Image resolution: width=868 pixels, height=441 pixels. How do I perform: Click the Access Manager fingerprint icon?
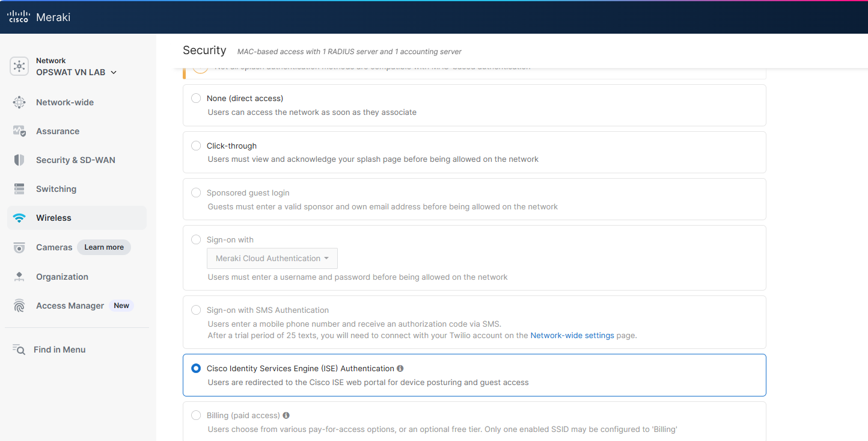(19, 306)
